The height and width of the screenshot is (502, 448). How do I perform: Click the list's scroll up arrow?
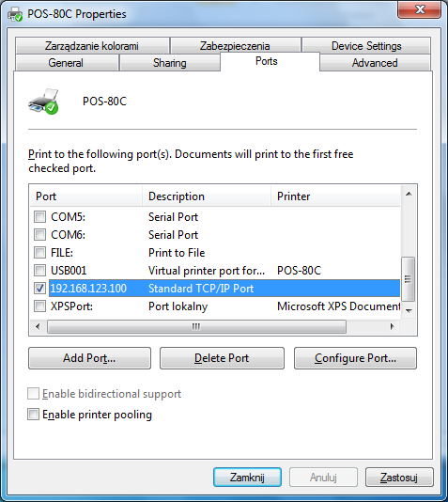[409, 194]
